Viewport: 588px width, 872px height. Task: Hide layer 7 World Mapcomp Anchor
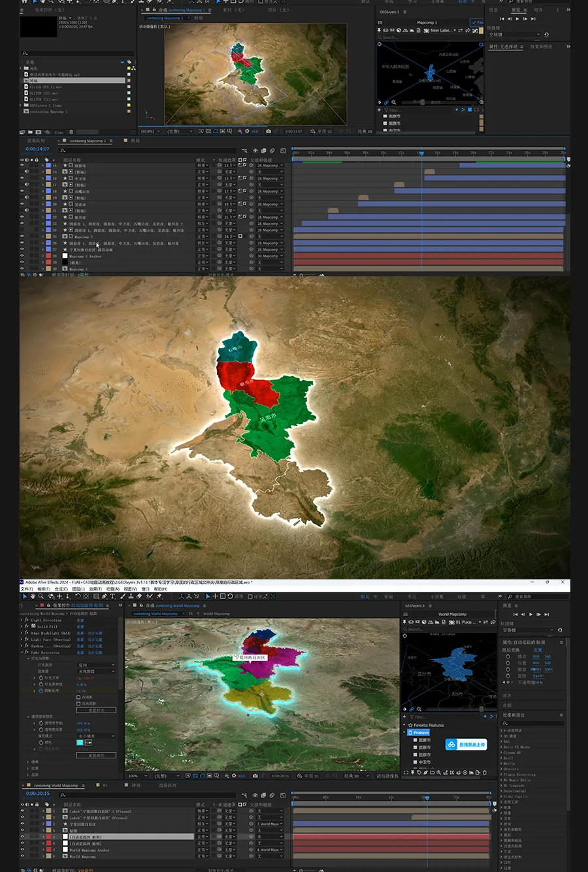(x=22, y=850)
